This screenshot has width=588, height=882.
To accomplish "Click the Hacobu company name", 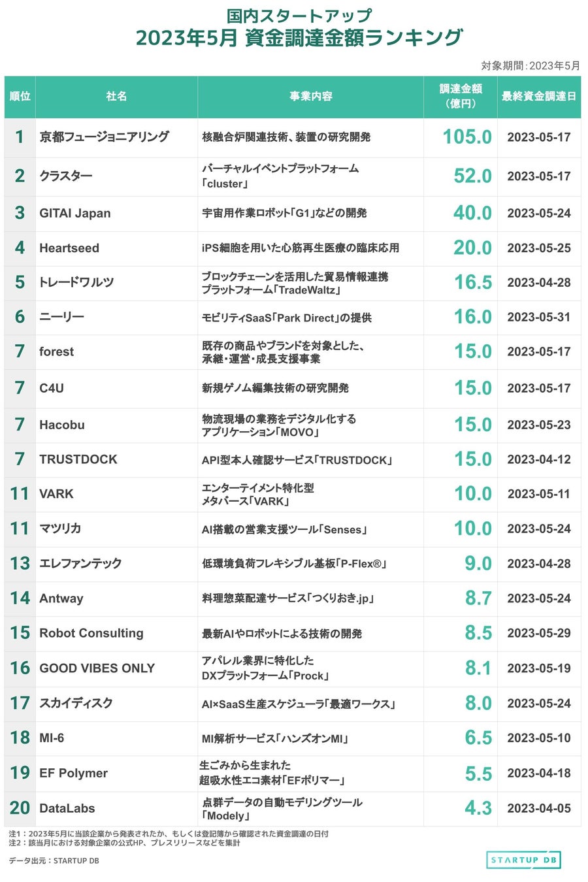I will (62, 425).
